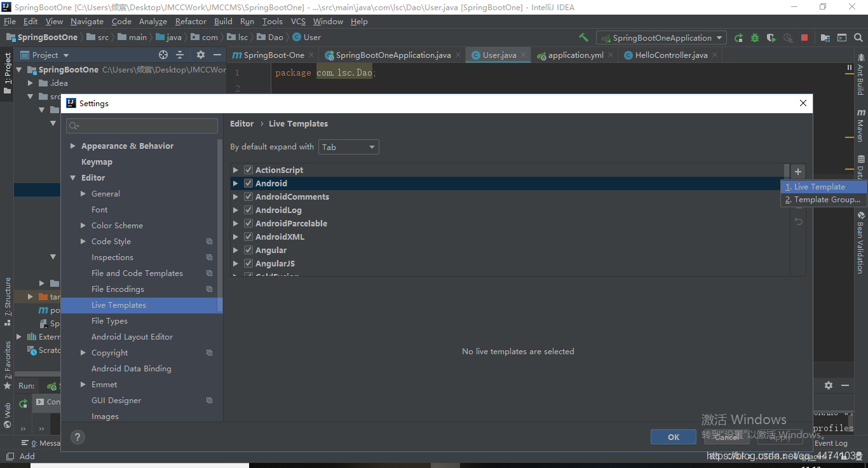The width and height of the screenshot is (868, 468).
Task: Click the Debug bug icon in toolbar
Action: point(755,38)
